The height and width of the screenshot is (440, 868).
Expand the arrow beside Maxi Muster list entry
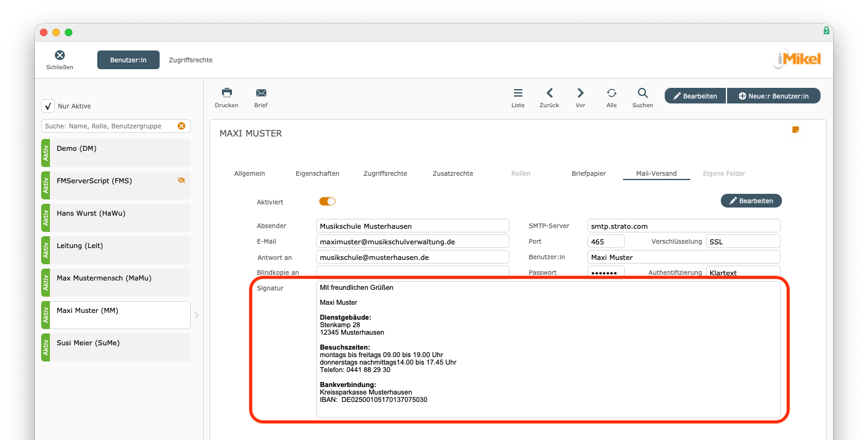196,315
